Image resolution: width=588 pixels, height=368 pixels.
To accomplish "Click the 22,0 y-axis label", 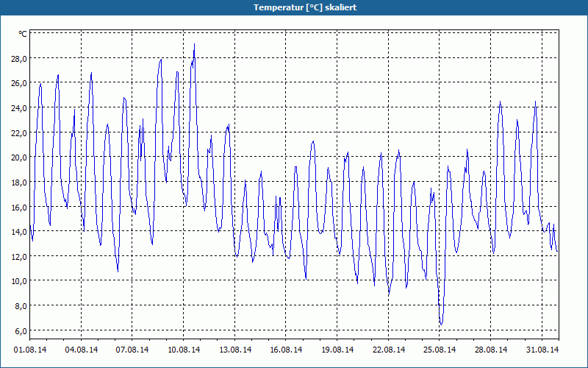I will (19, 133).
